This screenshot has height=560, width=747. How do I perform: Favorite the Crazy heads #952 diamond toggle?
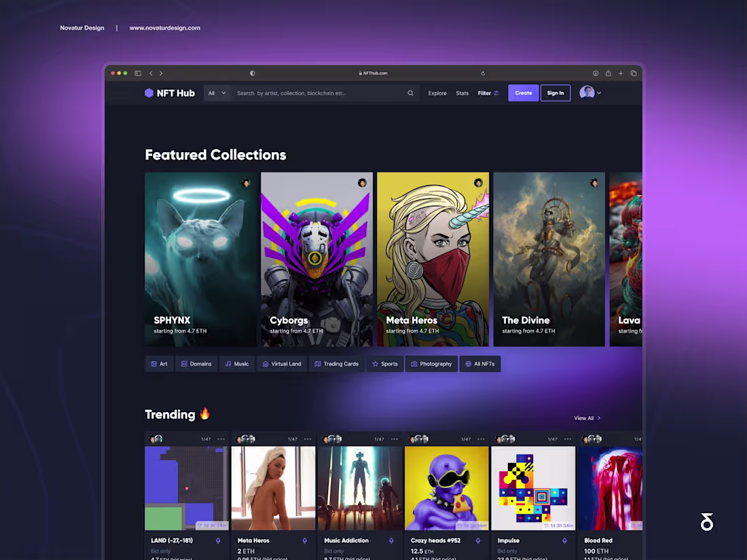(477, 541)
